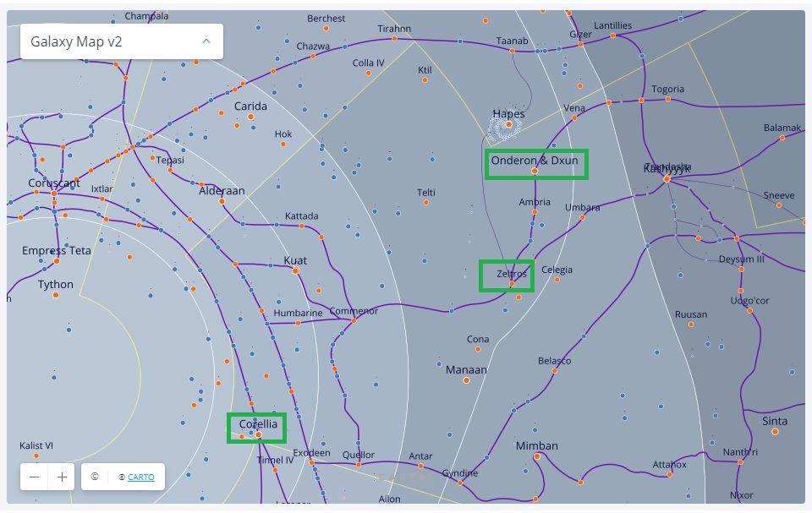Zoom out with the minus button
Screen dimensions: 812x513
34,477
